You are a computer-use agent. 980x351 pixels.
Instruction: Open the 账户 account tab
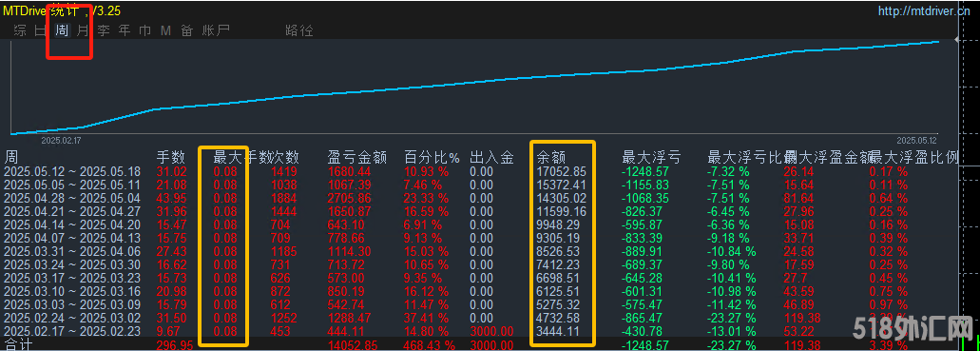coord(216,30)
